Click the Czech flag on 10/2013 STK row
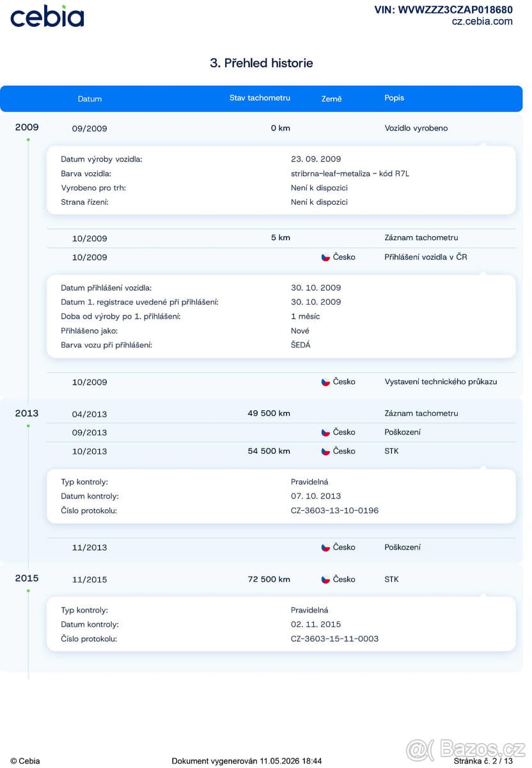Screen dimensions: 532x768 [325, 451]
